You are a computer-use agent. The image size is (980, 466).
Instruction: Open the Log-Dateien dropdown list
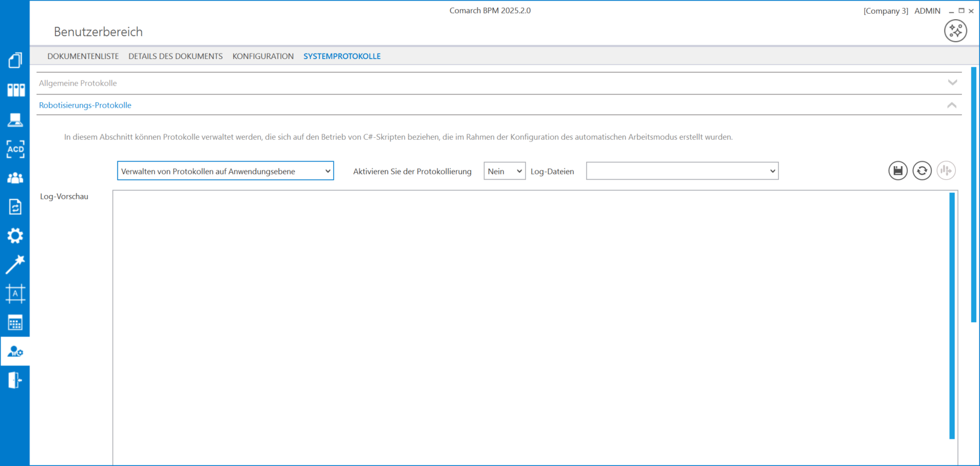(682, 171)
